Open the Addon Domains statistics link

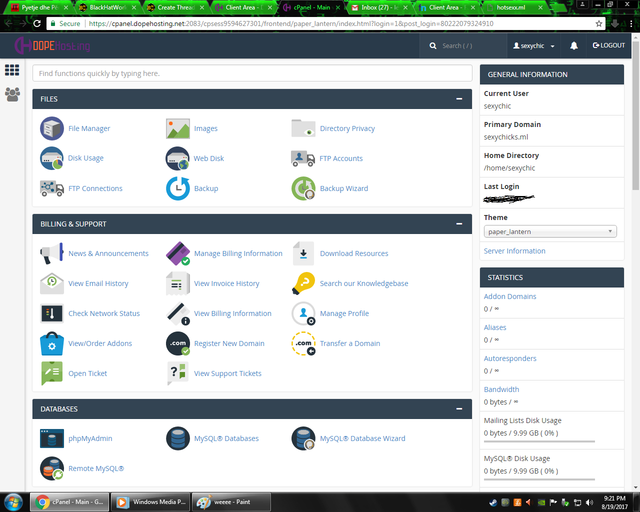click(x=510, y=296)
